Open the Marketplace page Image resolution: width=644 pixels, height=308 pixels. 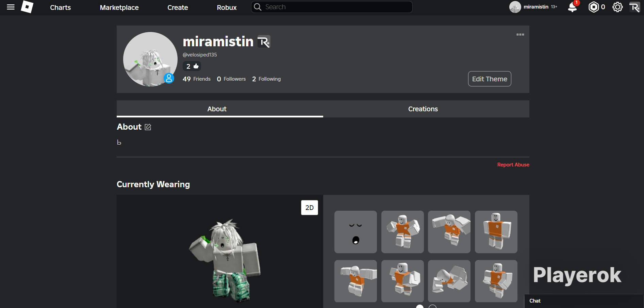tap(119, 7)
